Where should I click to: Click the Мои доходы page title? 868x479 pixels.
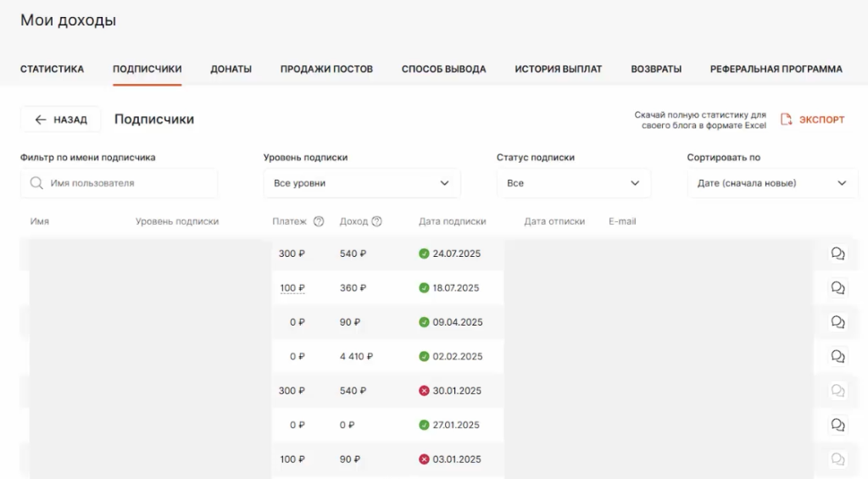[68, 20]
